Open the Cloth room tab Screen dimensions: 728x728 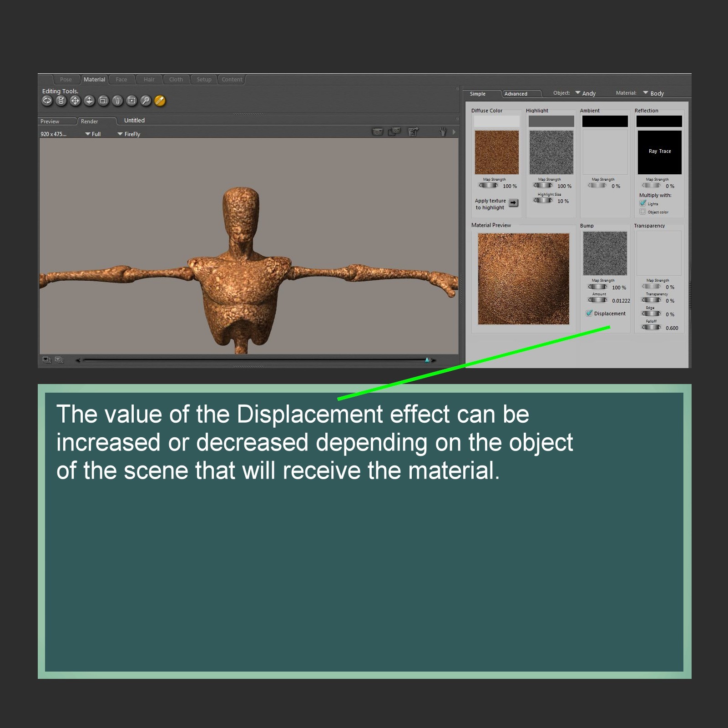(176, 79)
